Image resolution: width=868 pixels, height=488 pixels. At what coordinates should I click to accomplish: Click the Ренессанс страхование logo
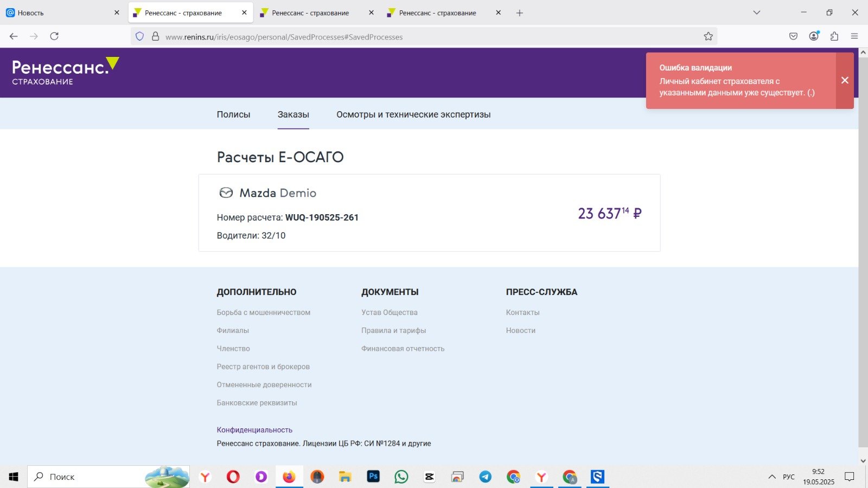65,72
